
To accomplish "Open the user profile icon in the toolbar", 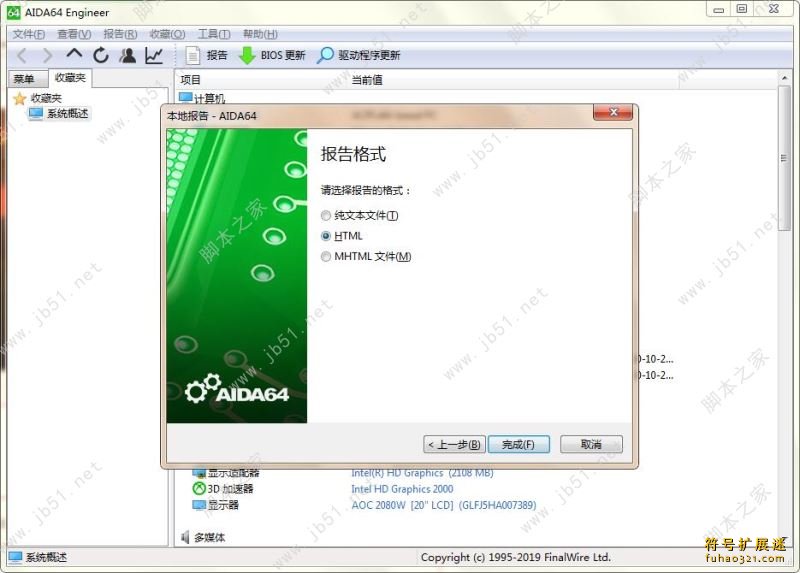I will click(x=127, y=56).
